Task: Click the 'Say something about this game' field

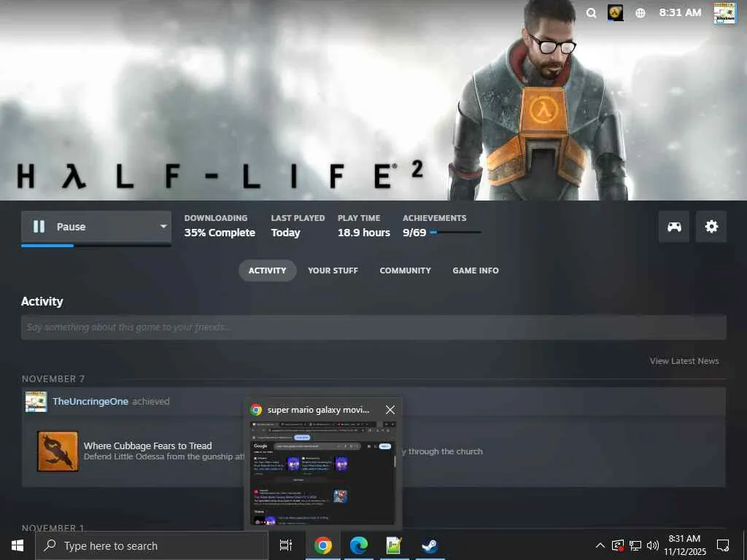Action: click(373, 327)
